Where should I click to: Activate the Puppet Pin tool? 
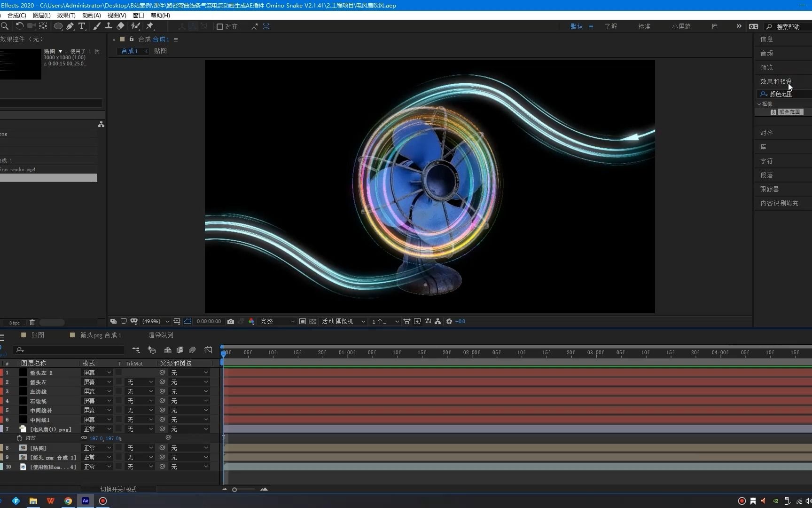(x=150, y=26)
